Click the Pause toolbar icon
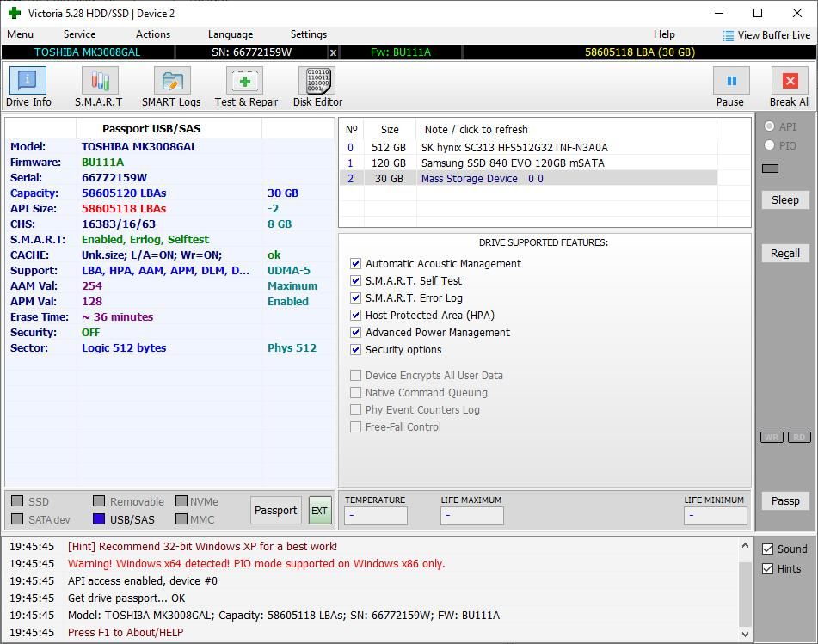The height and width of the screenshot is (644, 818). 731,81
